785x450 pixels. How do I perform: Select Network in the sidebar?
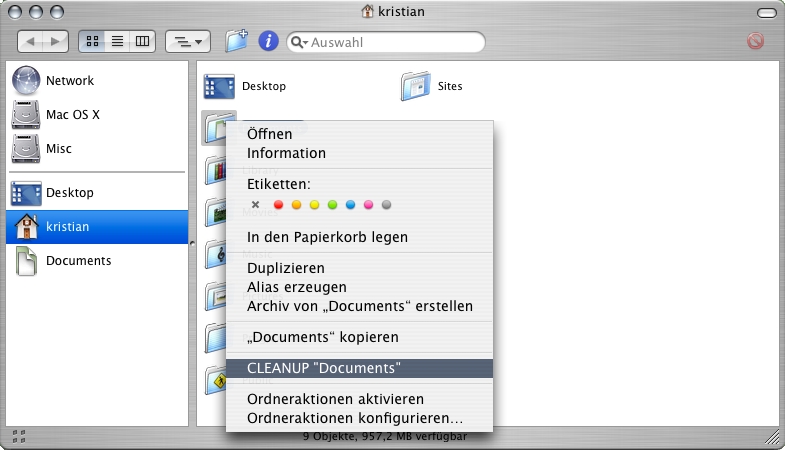click(x=97, y=81)
